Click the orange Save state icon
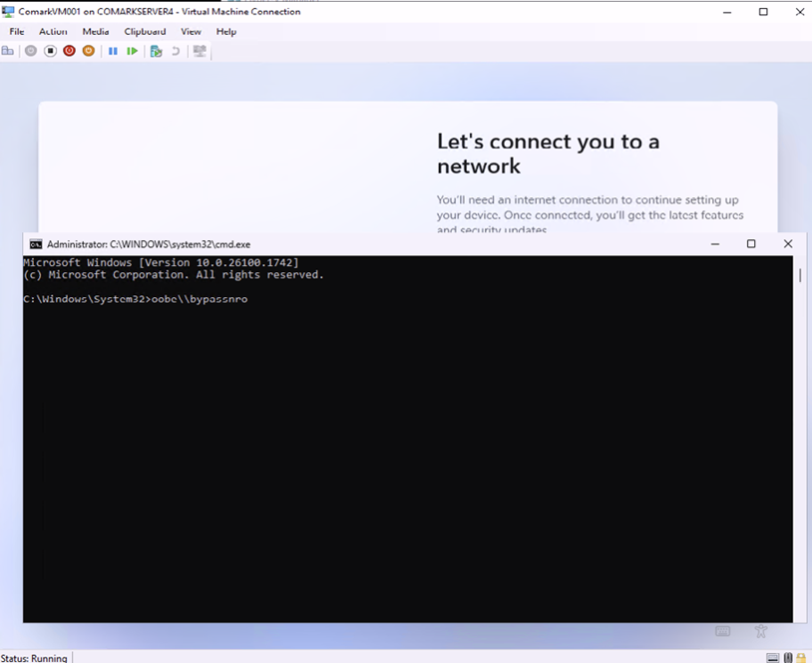 click(89, 51)
